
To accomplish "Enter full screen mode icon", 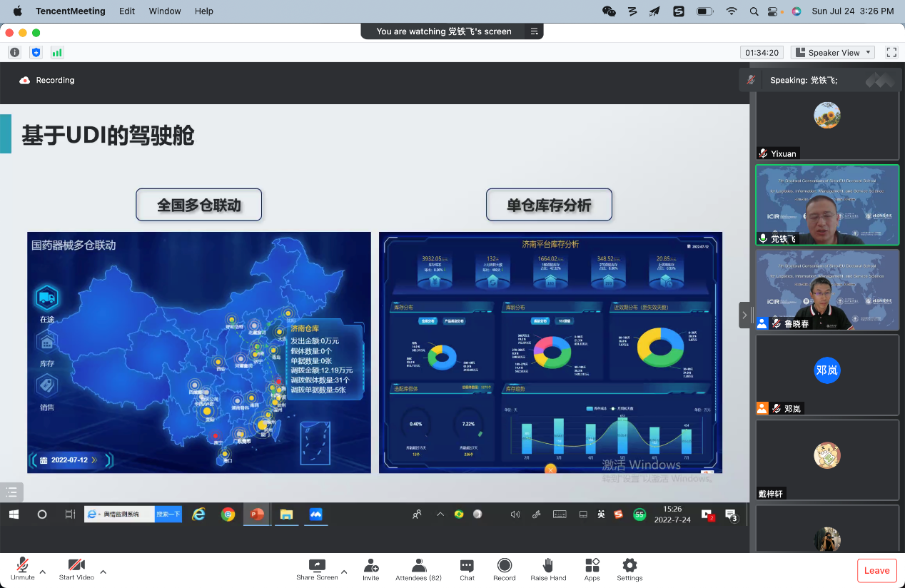I will 891,52.
